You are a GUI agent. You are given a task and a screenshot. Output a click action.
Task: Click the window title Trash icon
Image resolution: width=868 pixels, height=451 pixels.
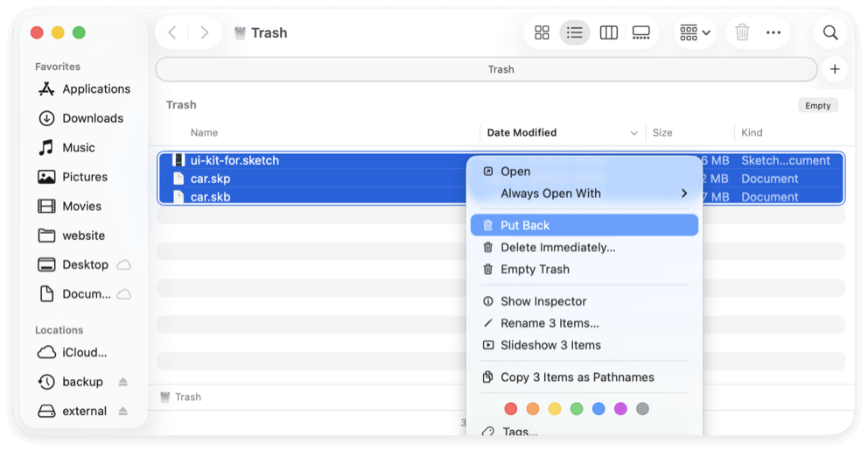click(x=240, y=32)
